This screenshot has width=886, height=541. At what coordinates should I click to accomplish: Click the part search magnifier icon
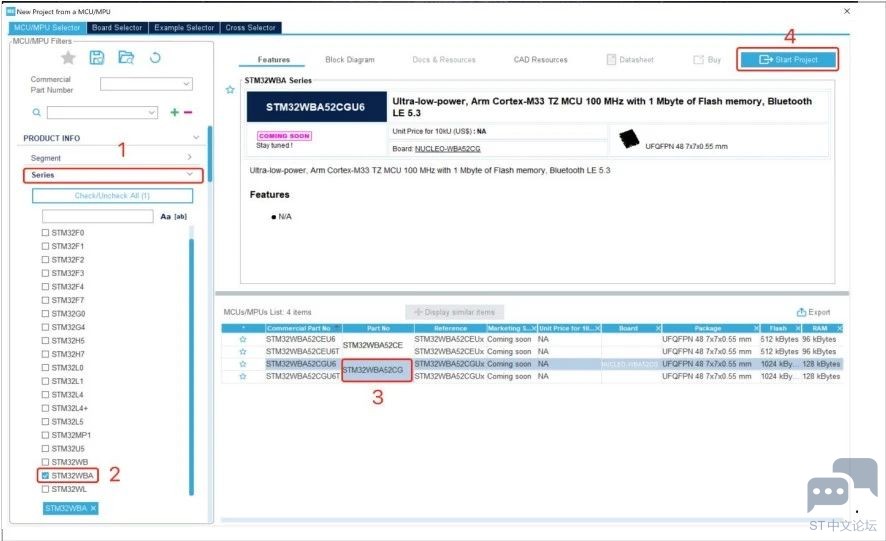pyautogui.click(x=37, y=112)
